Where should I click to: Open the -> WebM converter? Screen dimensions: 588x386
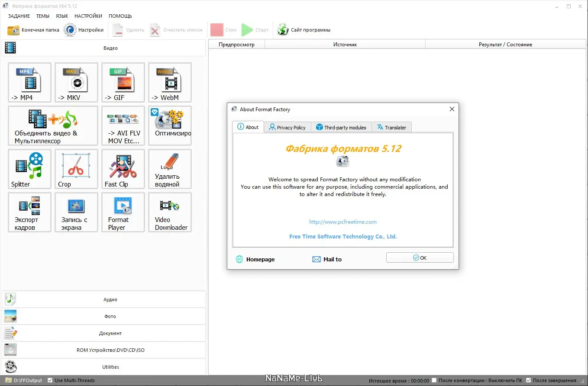(170, 82)
